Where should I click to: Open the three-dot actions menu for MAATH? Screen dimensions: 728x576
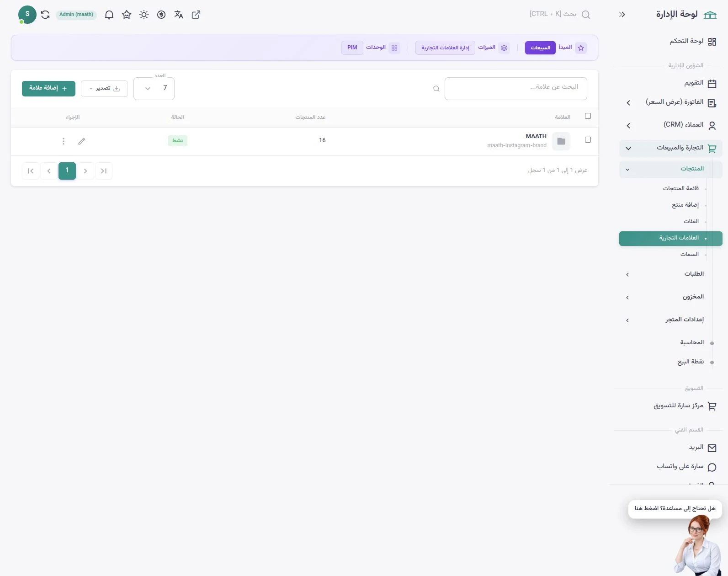tap(64, 141)
